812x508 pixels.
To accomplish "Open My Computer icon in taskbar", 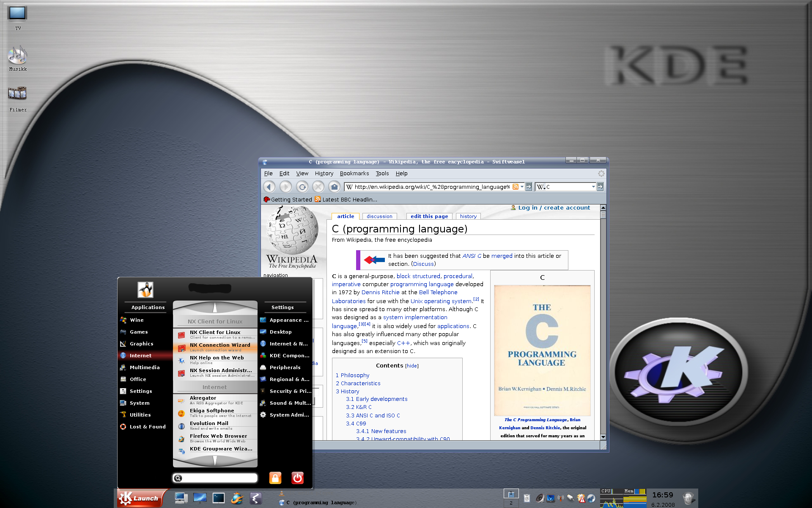I will pyautogui.click(x=181, y=498).
